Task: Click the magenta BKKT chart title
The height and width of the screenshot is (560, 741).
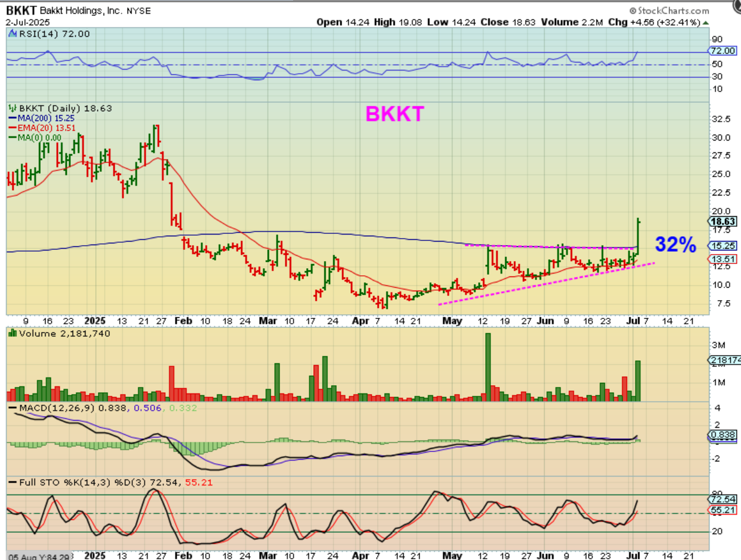Action: coord(395,114)
